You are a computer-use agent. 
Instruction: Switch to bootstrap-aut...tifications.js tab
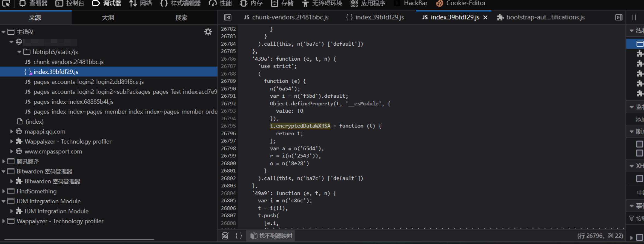[541, 17]
